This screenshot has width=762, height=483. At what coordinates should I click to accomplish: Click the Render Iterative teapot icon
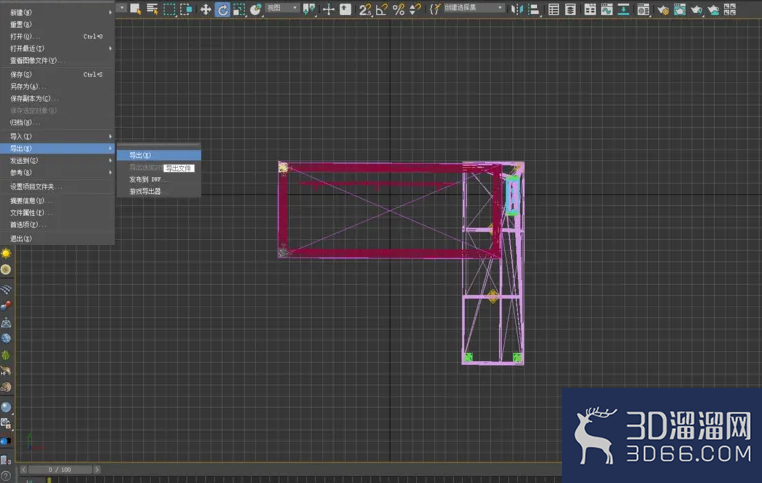coord(713,9)
